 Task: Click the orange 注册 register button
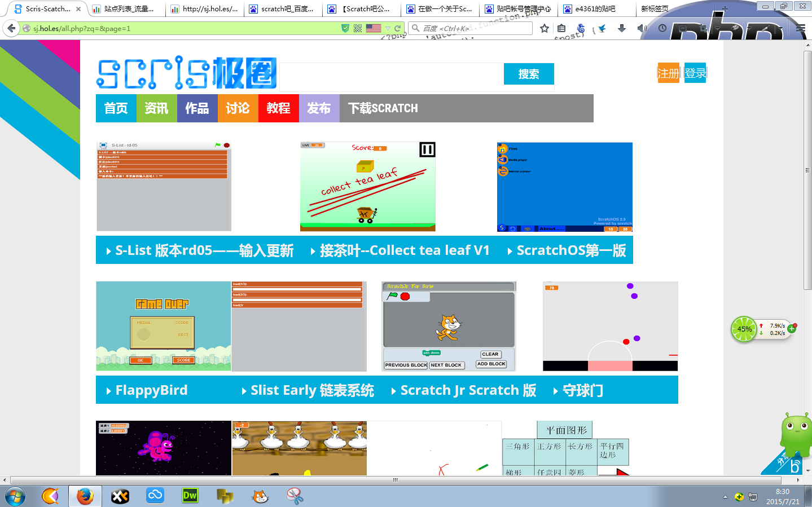(x=669, y=73)
